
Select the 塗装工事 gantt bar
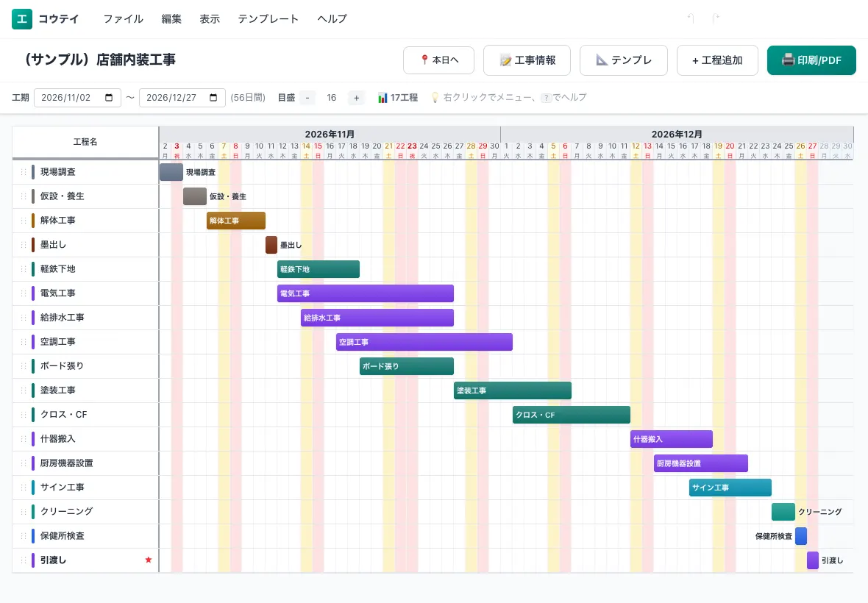click(513, 390)
